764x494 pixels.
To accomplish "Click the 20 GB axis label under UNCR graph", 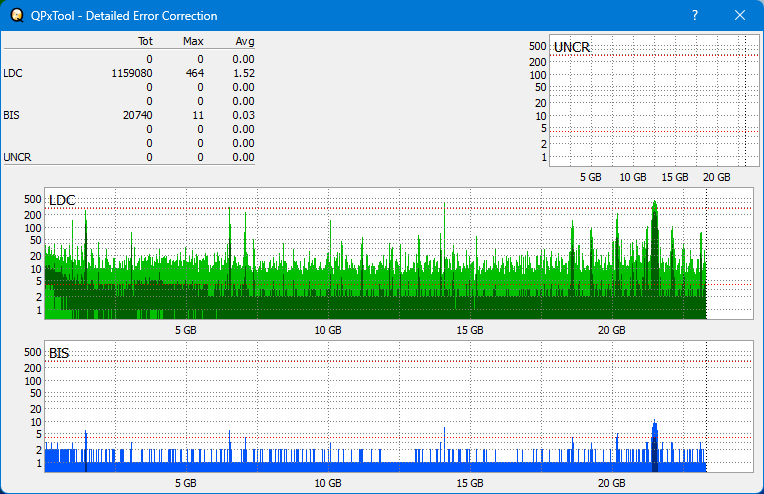I will click(x=716, y=177).
